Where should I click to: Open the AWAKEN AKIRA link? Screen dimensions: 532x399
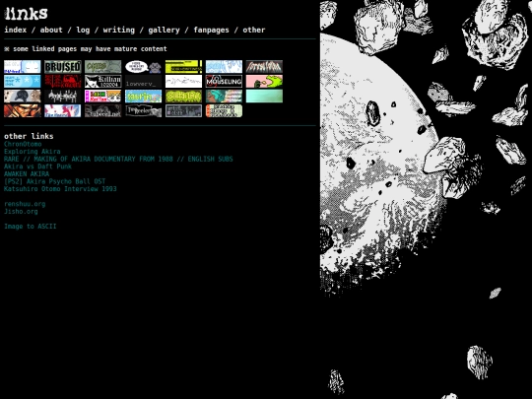point(27,173)
